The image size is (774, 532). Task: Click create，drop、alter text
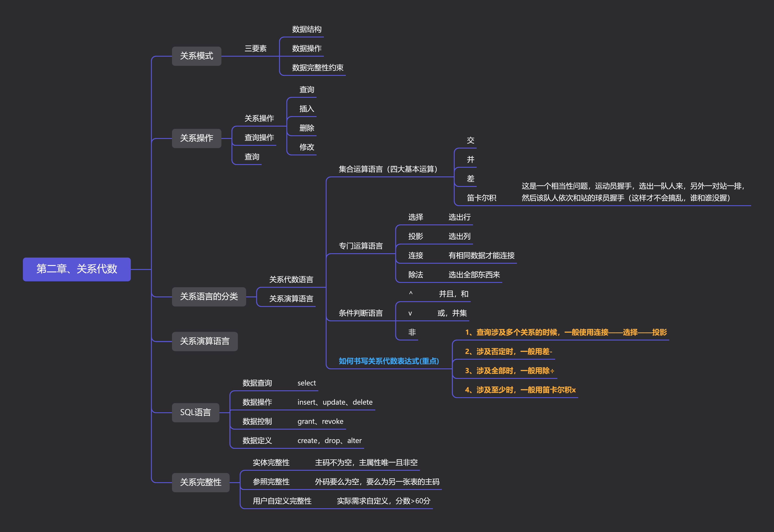[x=329, y=441]
